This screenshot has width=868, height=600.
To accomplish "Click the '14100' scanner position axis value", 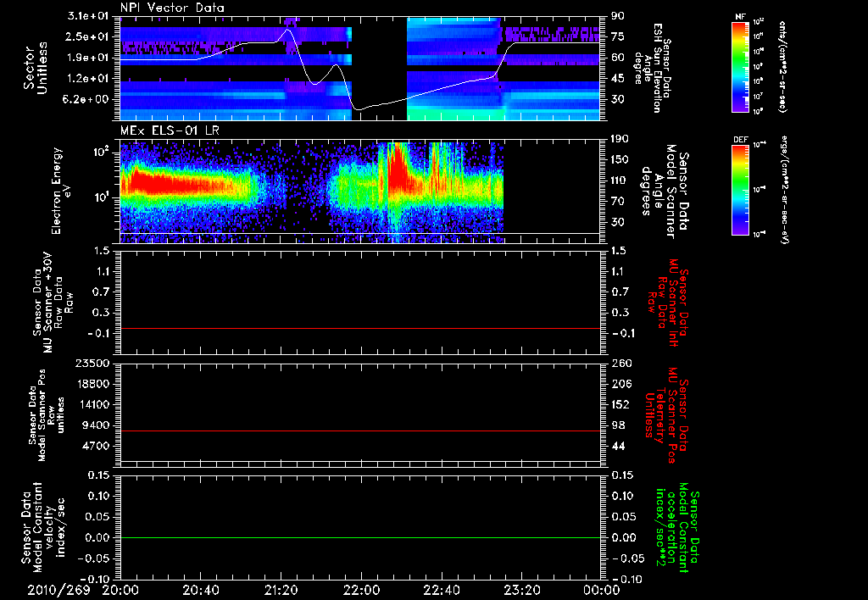I will click(x=93, y=404).
